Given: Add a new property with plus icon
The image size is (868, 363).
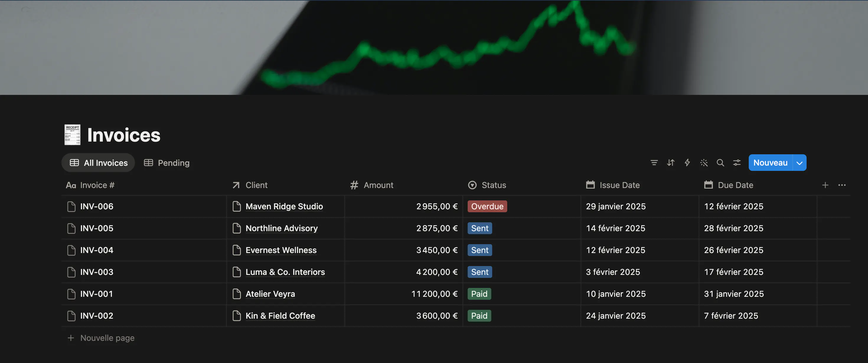Looking at the screenshot, I should coord(825,185).
